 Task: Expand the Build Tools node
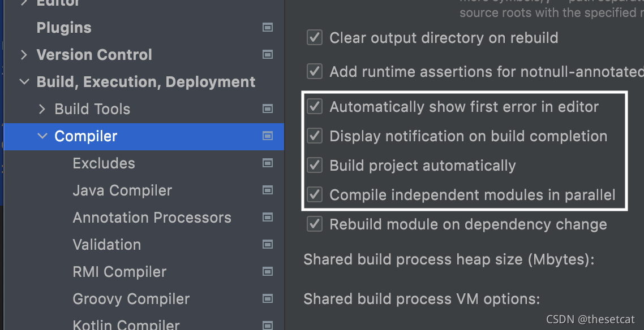tap(42, 109)
